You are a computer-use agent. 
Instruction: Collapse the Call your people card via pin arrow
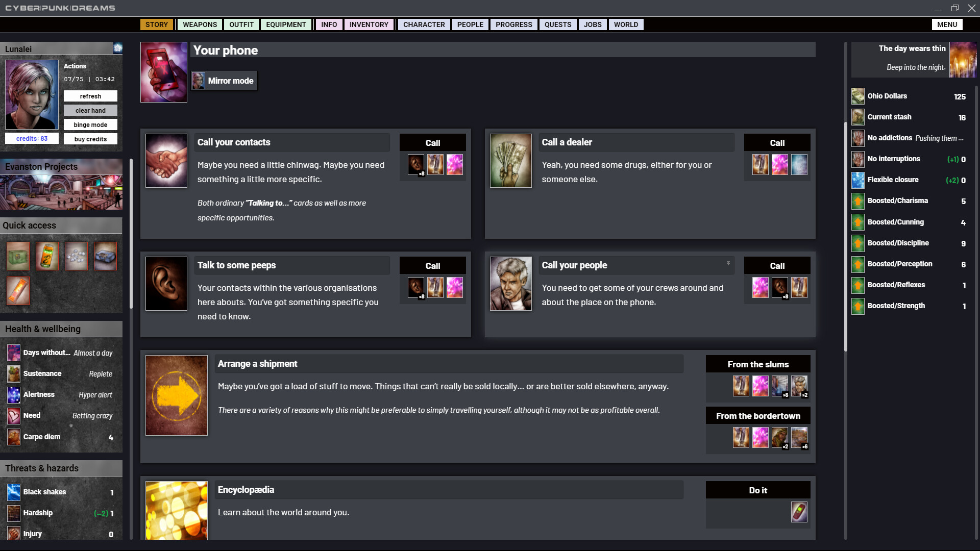click(x=728, y=262)
